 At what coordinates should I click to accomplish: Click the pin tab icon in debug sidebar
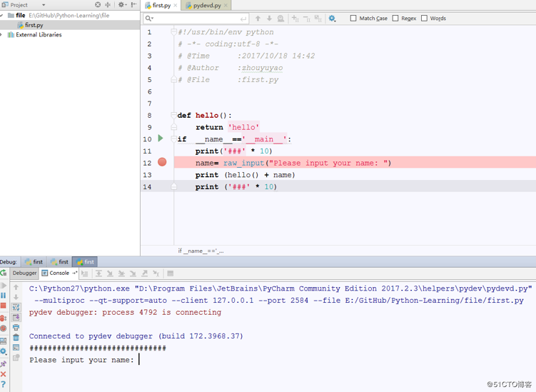click(x=4, y=363)
